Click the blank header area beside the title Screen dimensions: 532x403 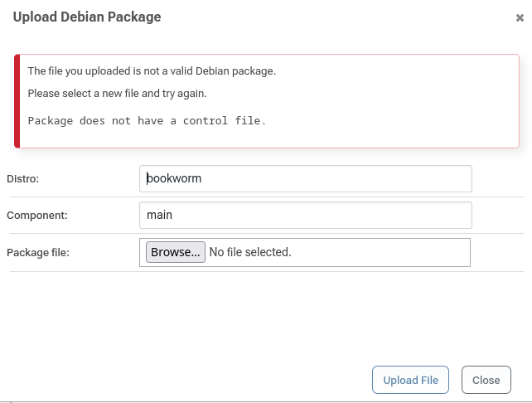pyautogui.click(x=331, y=17)
